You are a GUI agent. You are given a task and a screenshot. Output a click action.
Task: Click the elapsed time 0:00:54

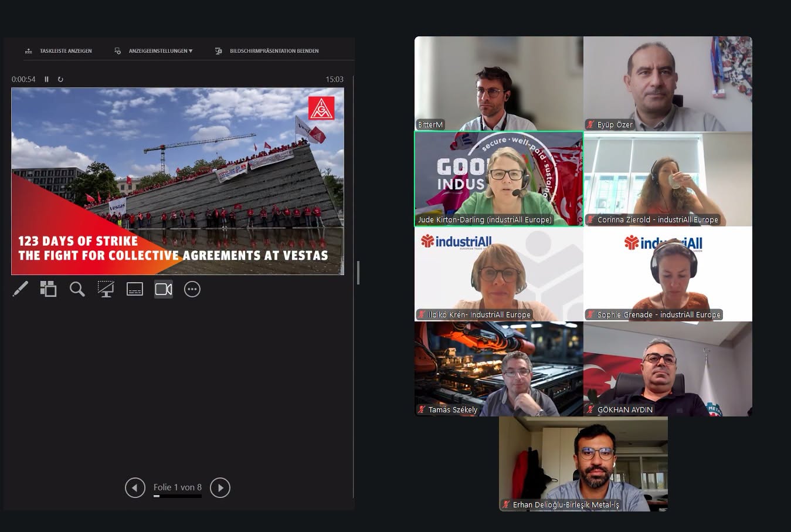[x=23, y=79]
